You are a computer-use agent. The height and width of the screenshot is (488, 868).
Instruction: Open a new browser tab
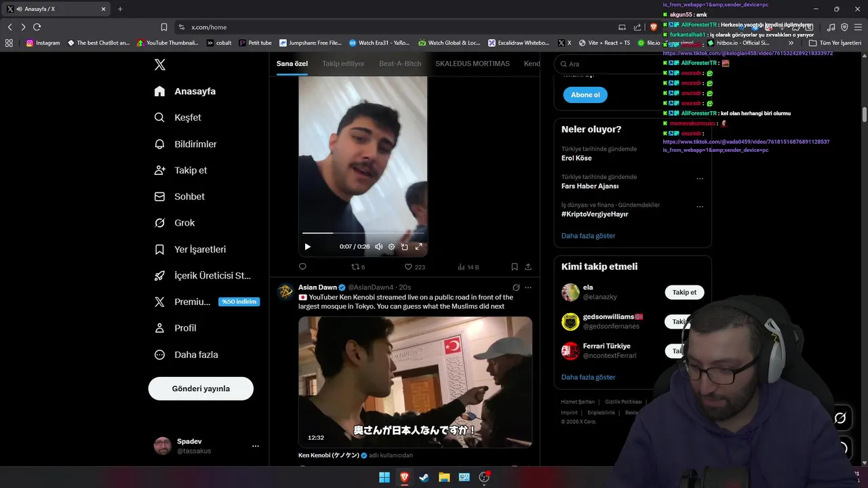pos(120,9)
